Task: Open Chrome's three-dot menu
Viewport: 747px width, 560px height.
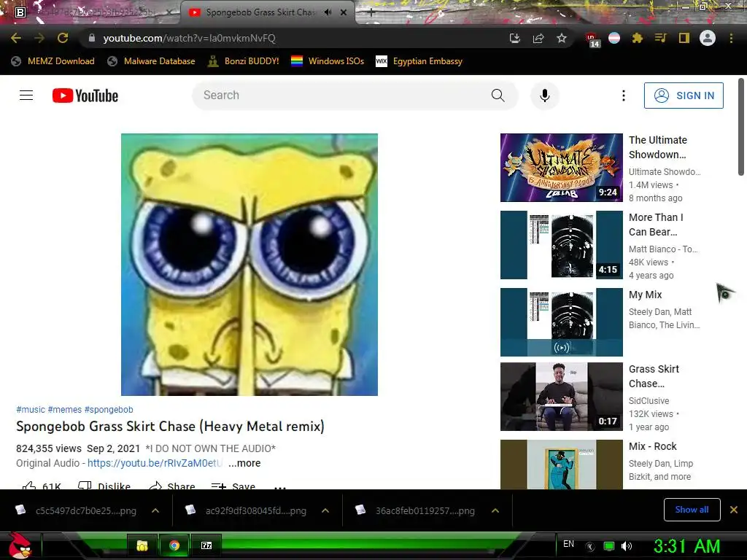Action: point(731,38)
